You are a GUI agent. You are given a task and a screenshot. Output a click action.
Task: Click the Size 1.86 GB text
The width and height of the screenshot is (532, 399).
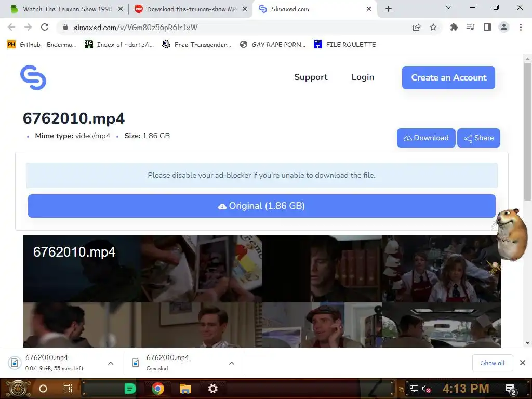pyautogui.click(x=147, y=136)
